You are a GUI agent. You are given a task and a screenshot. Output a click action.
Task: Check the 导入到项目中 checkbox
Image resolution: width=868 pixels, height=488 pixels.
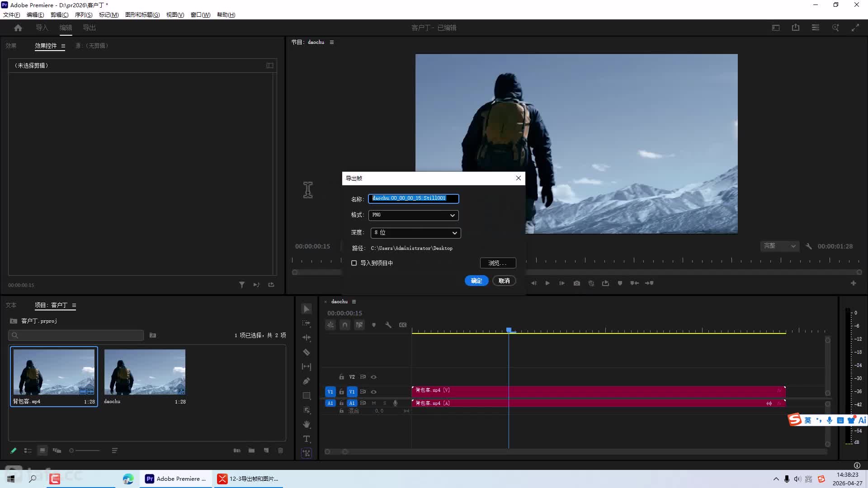coord(354,263)
